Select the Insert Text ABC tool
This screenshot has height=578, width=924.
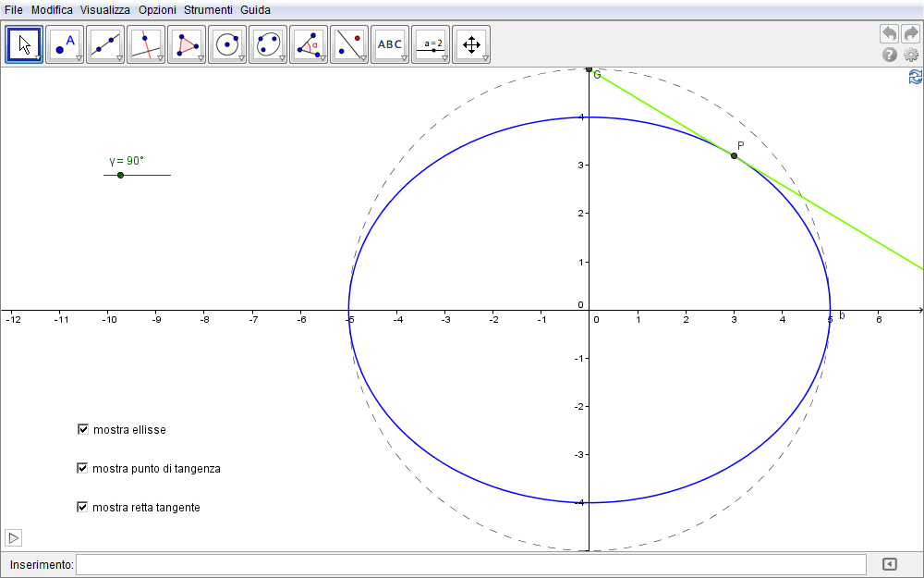[390, 43]
